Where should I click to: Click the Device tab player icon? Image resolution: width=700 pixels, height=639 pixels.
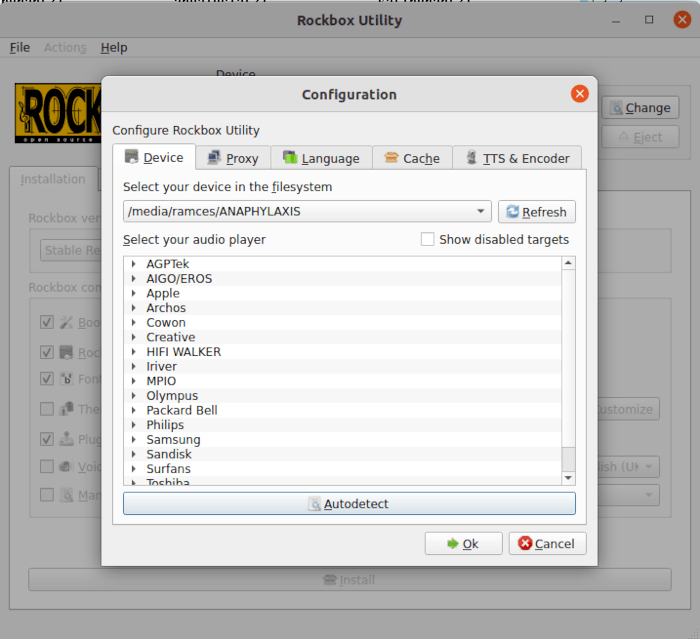(x=131, y=156)
